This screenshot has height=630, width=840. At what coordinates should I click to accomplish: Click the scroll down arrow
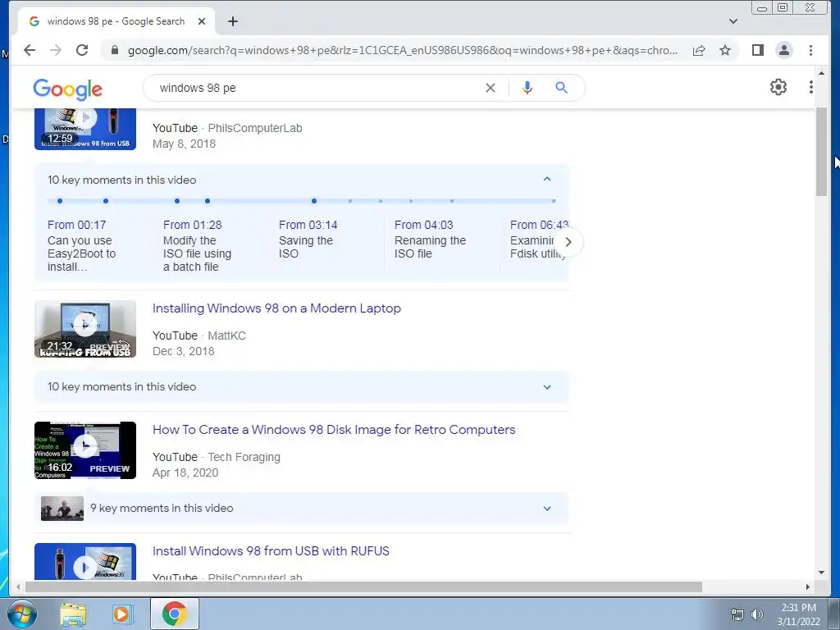coord(821,572)
